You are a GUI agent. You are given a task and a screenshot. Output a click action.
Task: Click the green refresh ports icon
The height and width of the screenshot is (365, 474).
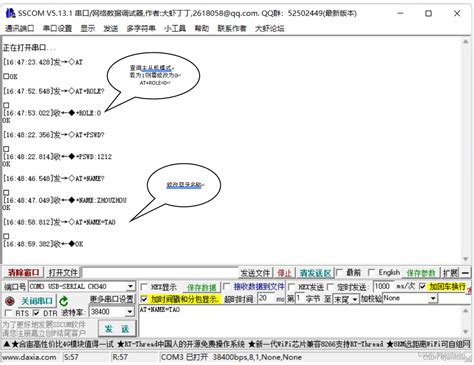point(63,301)
